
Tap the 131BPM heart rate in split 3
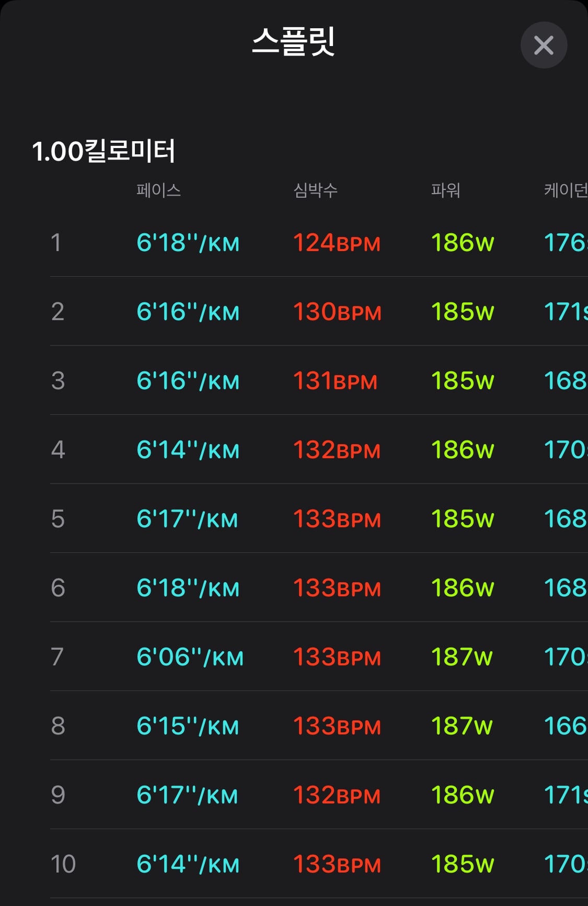(335, 381)
